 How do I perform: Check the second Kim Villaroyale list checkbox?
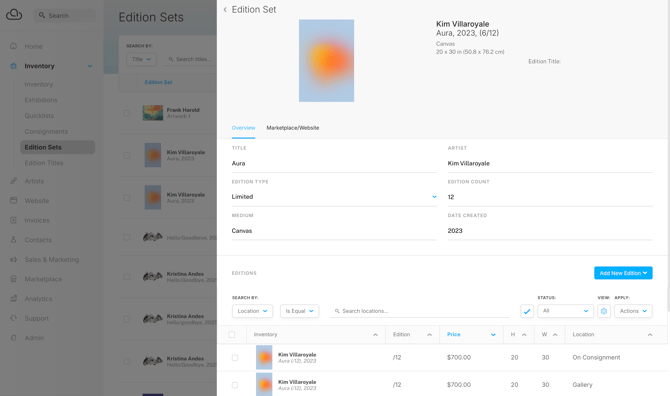[x=126, y=198]
